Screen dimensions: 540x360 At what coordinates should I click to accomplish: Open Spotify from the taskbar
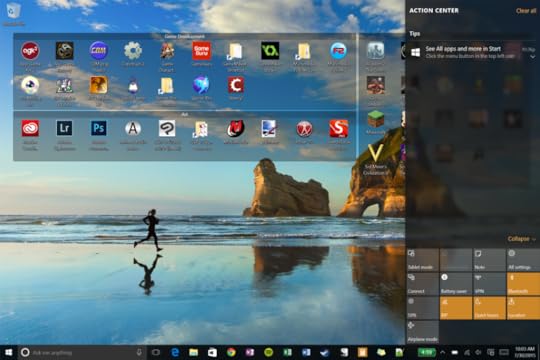(268, 352)
